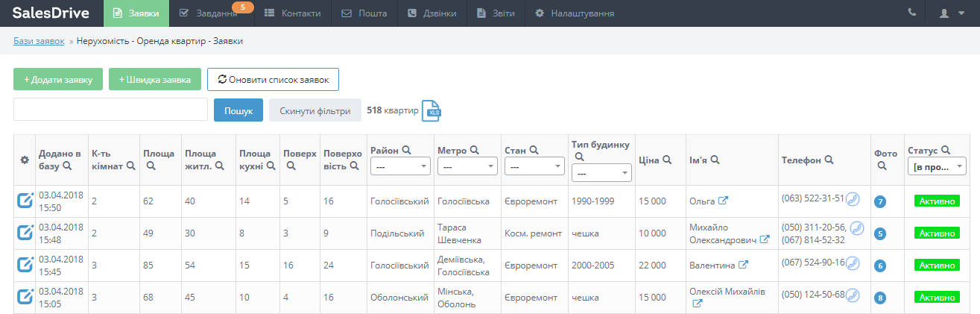Edit the request added 03.04.2018 15:50
This screenshot has width=980, height=314.
[x=25, y=201]
